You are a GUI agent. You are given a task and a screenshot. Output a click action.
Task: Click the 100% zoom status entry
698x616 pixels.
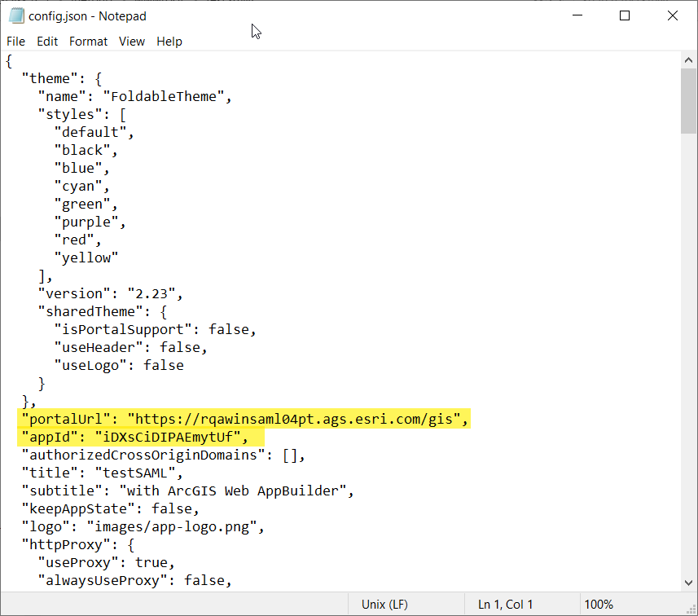point(599,605)
